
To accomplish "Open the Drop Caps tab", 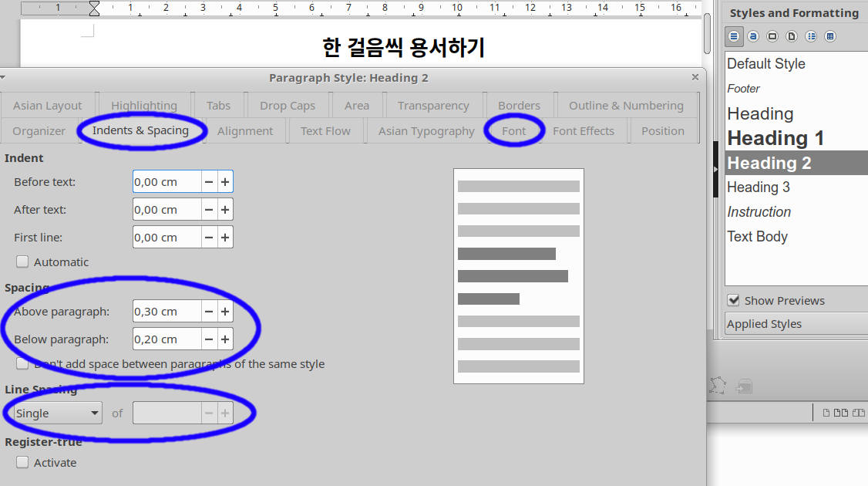I will click(288, 105).
